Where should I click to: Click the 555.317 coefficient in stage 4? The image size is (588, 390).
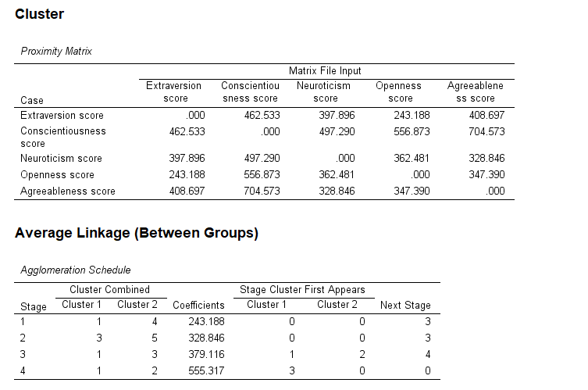206,372
